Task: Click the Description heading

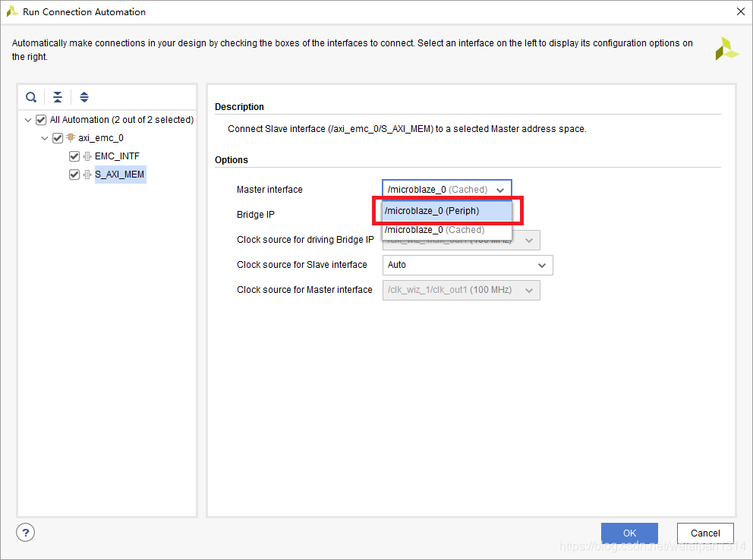Action: (239, 106)
